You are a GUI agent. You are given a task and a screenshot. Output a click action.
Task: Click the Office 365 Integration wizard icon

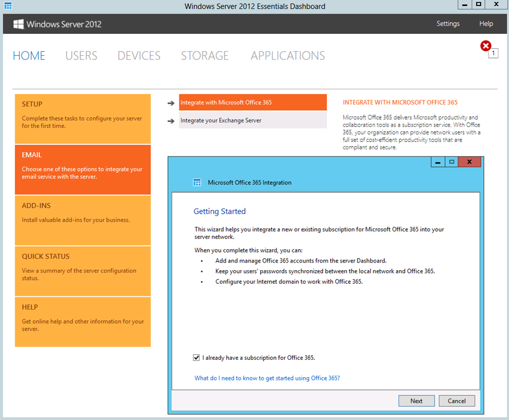tap(197, 182)
